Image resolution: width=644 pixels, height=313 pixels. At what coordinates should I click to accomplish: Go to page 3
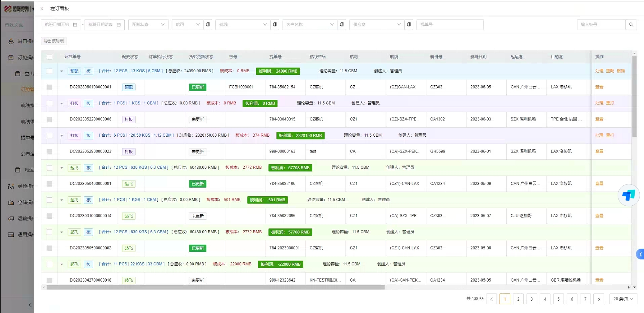[x=532, y=299]
